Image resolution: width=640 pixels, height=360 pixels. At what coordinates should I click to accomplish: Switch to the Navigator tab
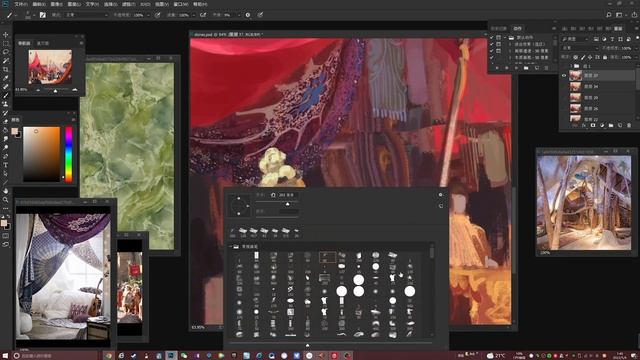[24, 43]
